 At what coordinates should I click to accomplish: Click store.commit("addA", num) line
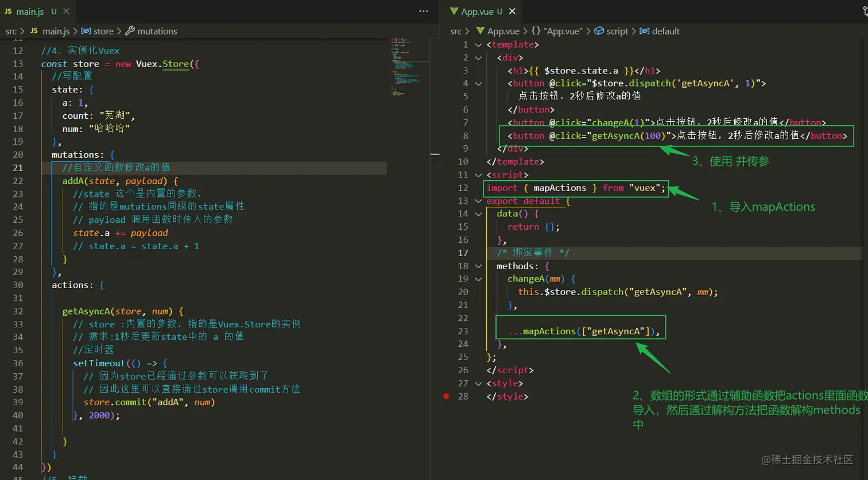point(149,402)
